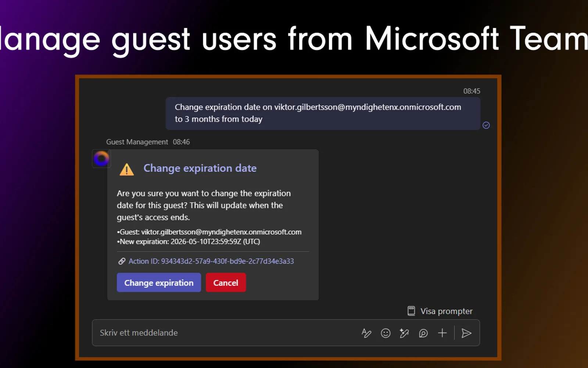Click the 08:46 timestamp beside Guest Management
This screenshot has width=588, height=368.
tap(181, 142)
